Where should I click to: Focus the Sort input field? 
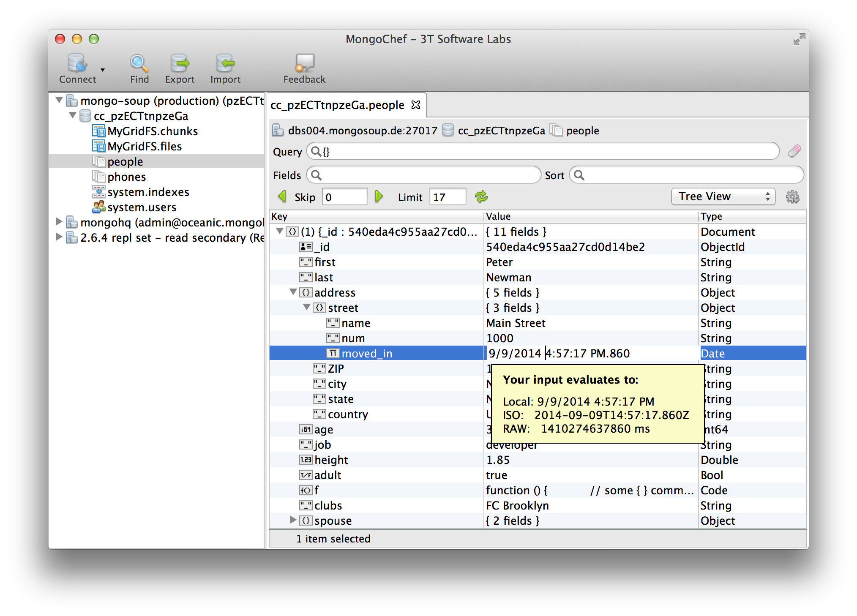pyautogui.click(x=686, y=175)
